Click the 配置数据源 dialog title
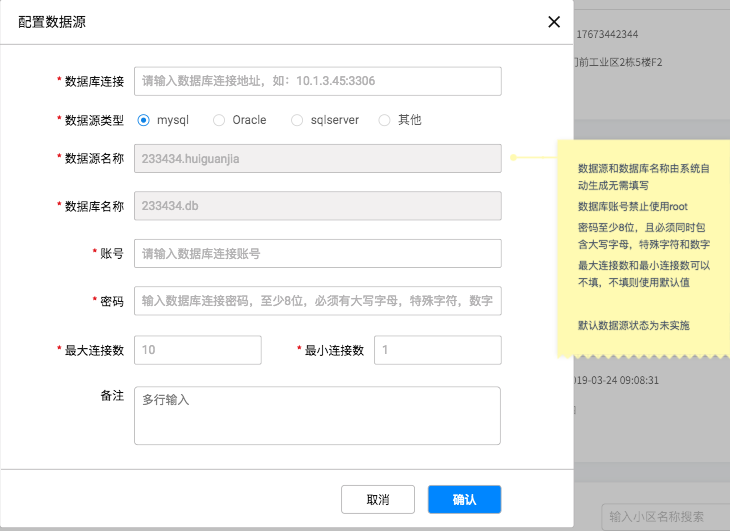730x531 pixels. [59, 22]
